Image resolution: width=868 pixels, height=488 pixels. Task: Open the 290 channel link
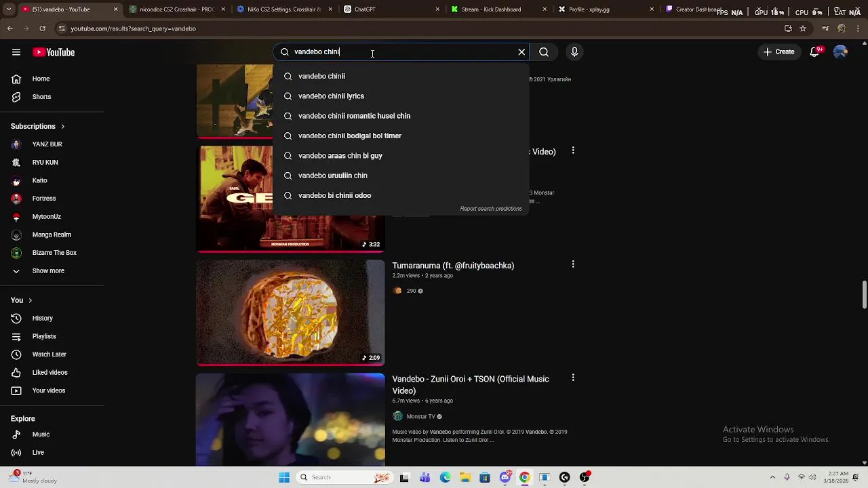click(x=411, y=291)
